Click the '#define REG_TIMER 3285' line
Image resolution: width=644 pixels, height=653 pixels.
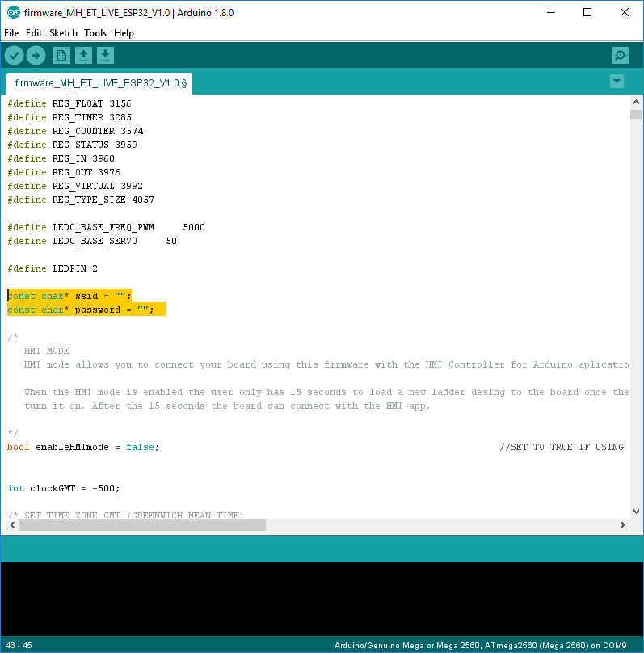(69, 117)
